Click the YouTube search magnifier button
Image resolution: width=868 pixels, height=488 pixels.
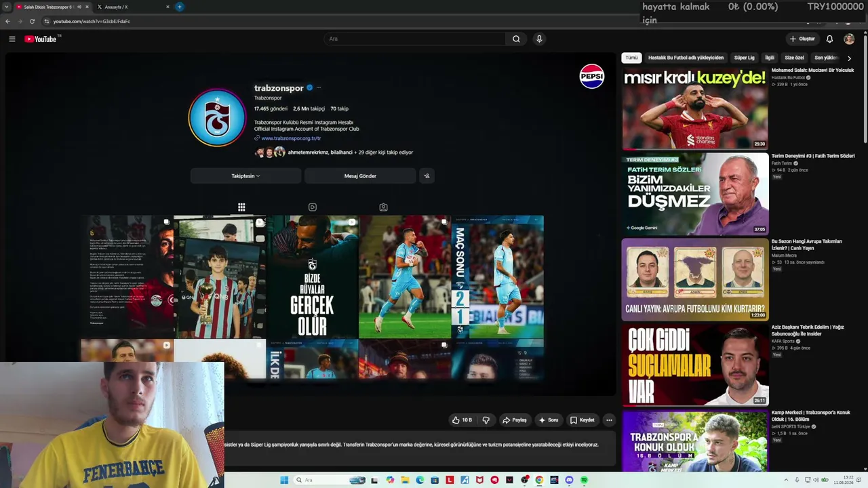click(x=516, y=39)
